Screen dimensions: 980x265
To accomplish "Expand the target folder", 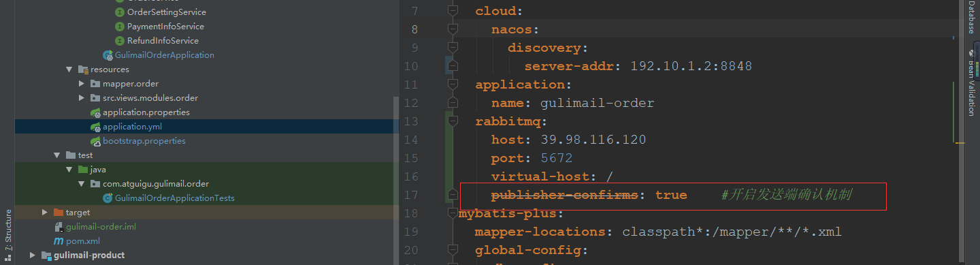I will (x=44, y=213).
